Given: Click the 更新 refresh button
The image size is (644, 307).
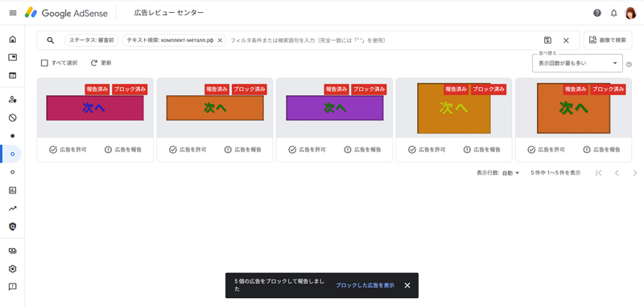Looking at the screenshot, I should (x=101, y=63).
